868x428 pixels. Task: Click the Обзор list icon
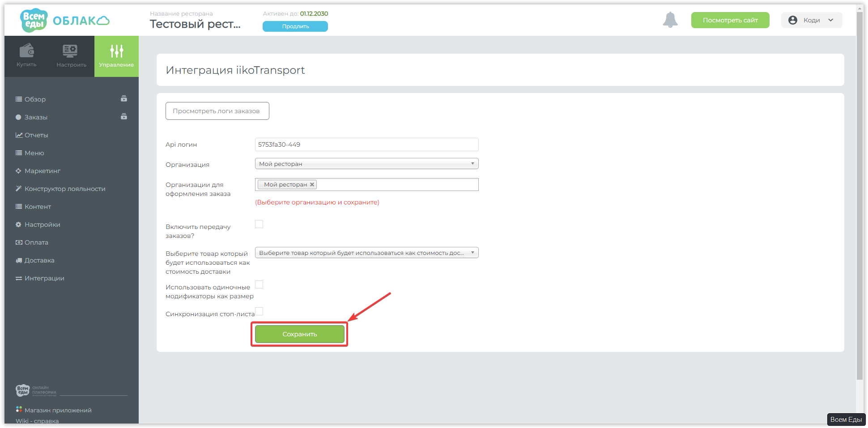tap(19, 99)
